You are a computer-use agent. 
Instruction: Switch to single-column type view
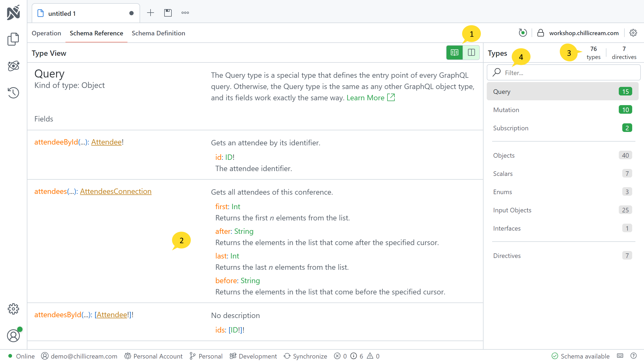click(455, 53)
